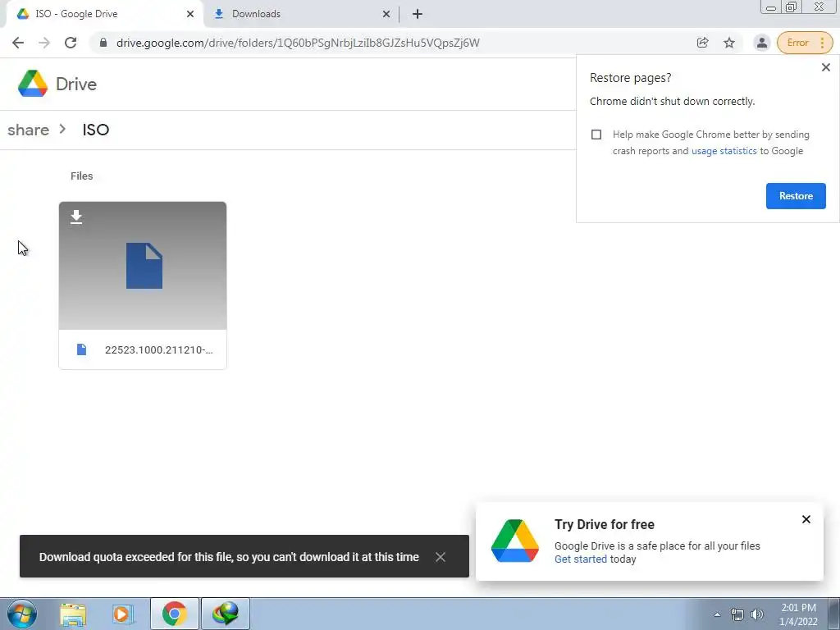
Task: Click the download arrow on the file thumbnail
Action: tap(76, 217)
